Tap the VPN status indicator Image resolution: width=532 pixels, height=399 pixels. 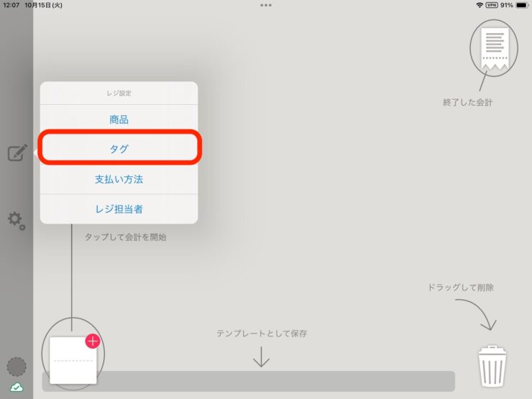pos(492,5)
